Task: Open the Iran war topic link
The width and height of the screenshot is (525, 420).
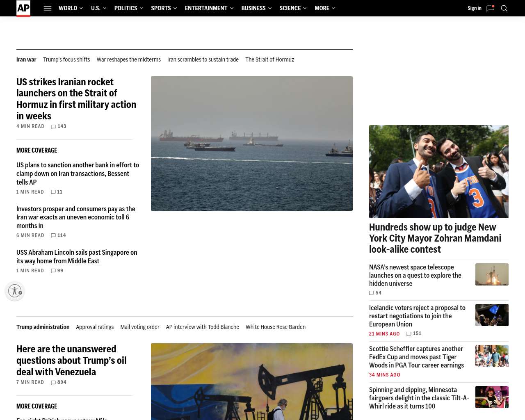Action: coord(26,59)
